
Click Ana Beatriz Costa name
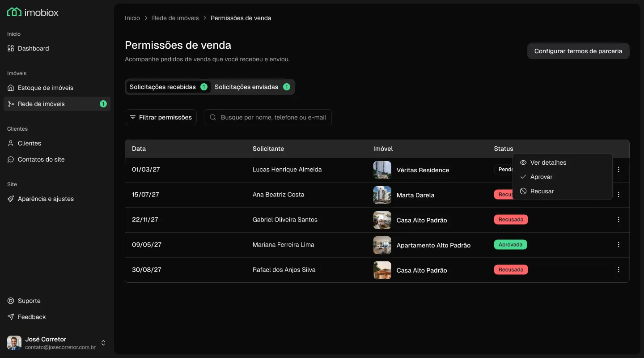point(279,195)
